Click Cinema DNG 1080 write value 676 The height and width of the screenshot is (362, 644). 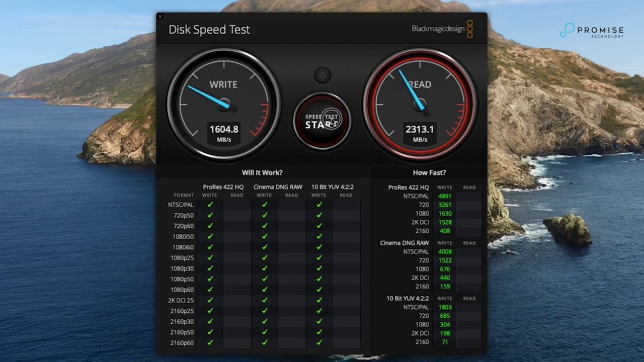pyautogui.click(x=445, y=269)
